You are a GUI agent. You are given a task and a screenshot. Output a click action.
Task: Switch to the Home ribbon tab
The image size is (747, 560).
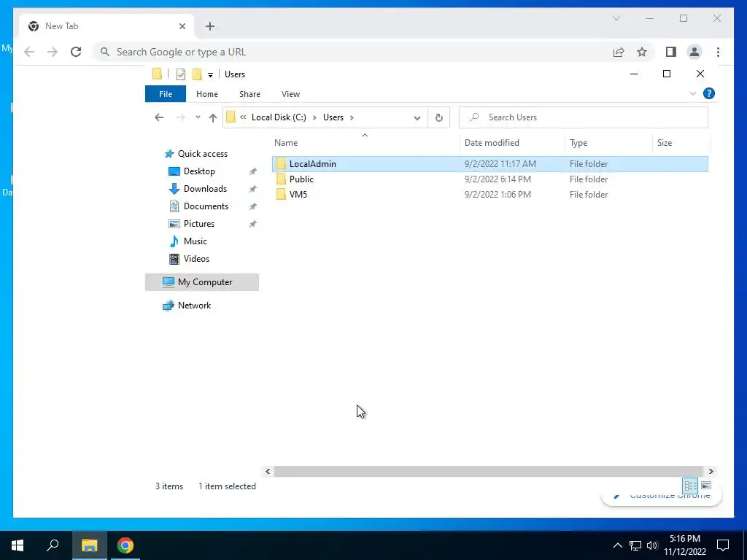point(206,94)
